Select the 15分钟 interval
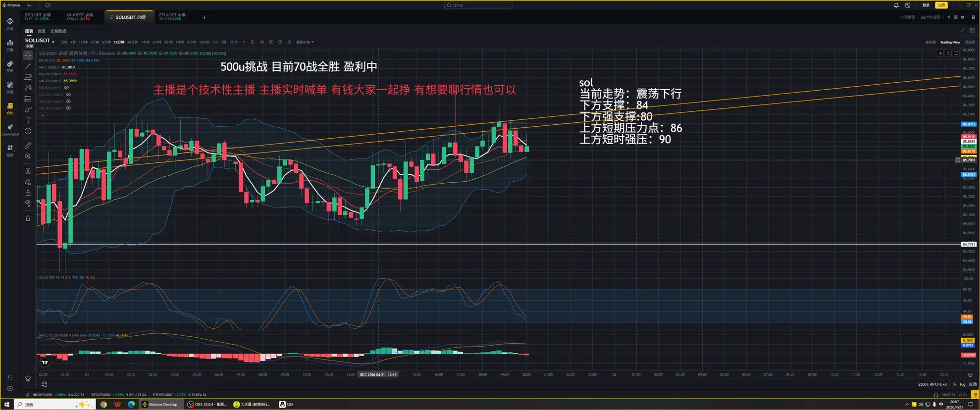980x410 pixels. 119,42
